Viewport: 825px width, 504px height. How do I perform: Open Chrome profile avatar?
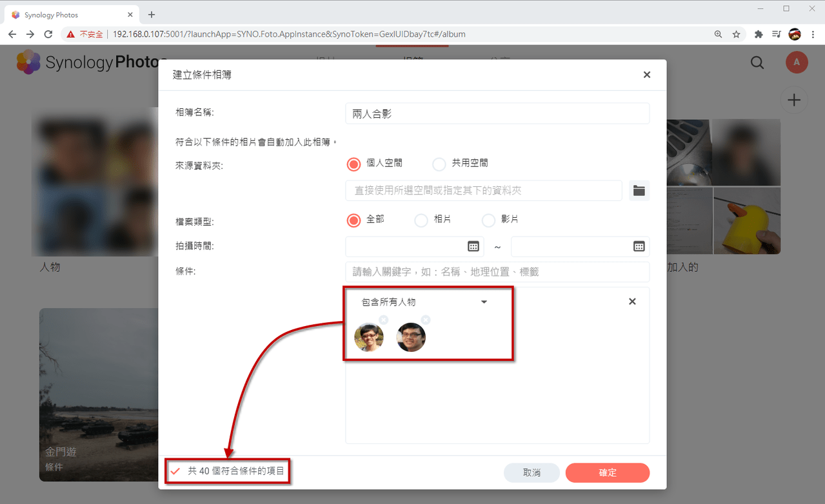(x=795, y=34)
